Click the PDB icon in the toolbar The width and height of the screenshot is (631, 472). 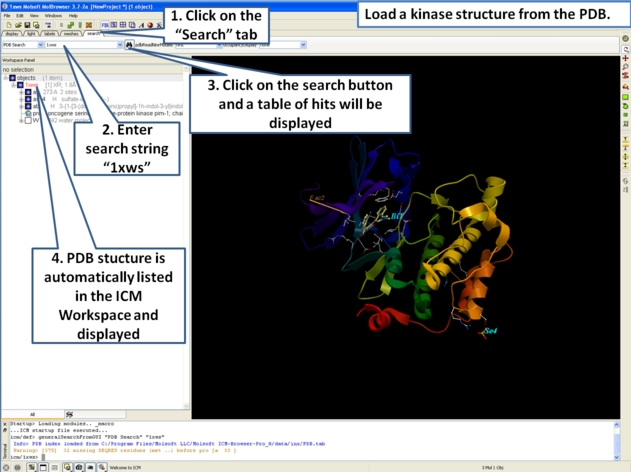[103, 25]
